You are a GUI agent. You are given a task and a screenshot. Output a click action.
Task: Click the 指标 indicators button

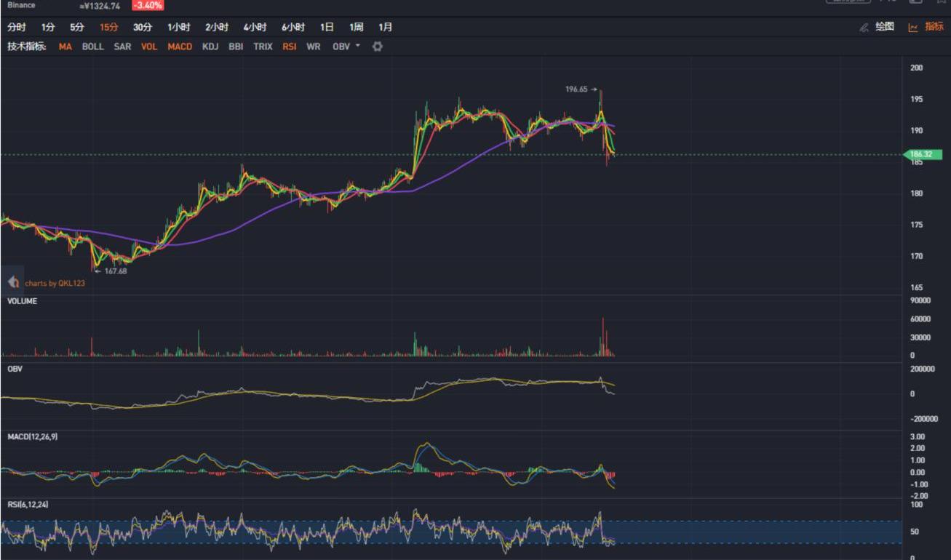(934, 27)
